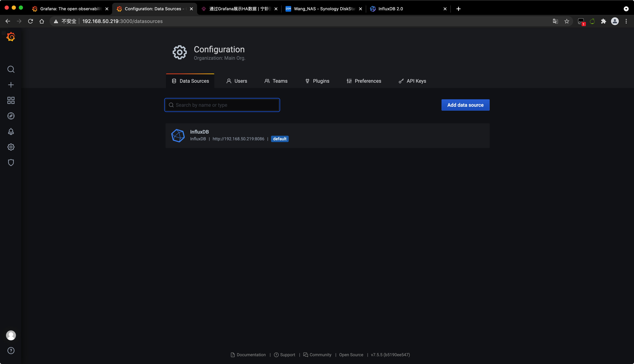The image size is (634, 364).
Task: Open the Explore compass icon
Action: (x=11, y=116)
